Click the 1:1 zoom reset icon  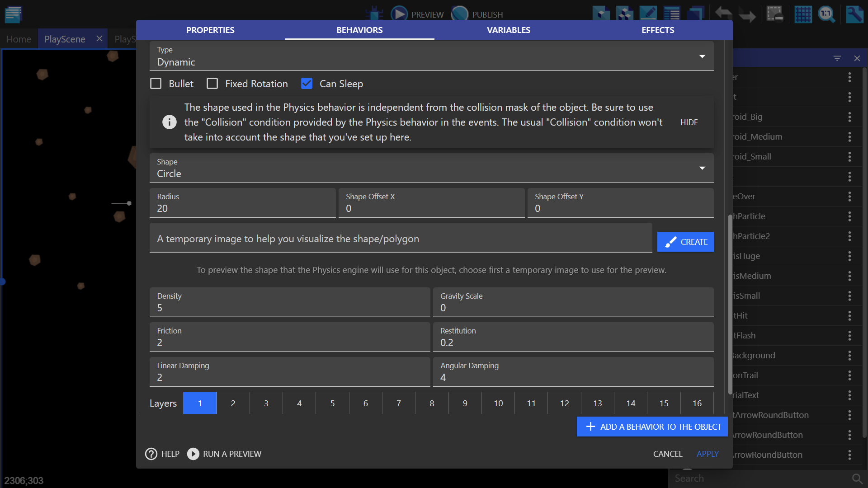pos(826,14)
